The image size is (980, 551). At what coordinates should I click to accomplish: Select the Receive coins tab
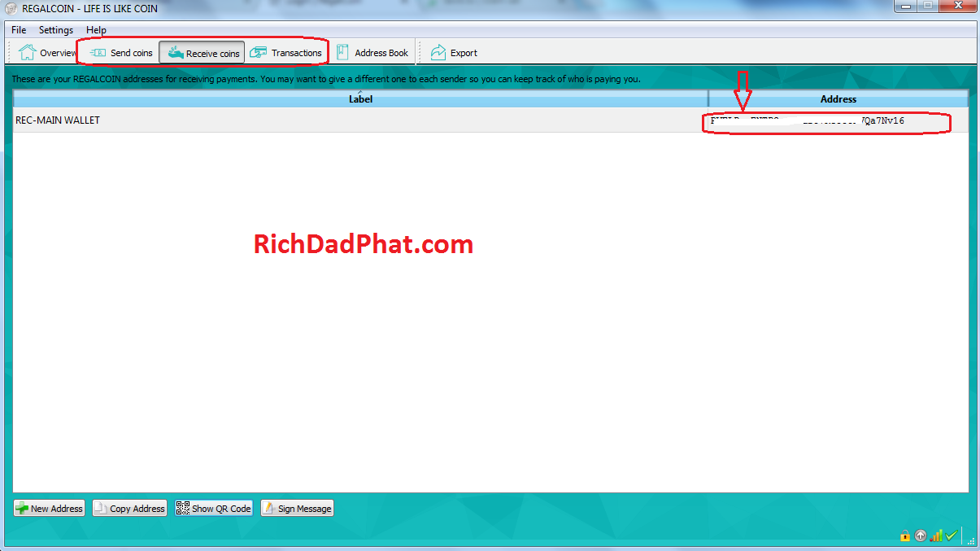point(203,53)
